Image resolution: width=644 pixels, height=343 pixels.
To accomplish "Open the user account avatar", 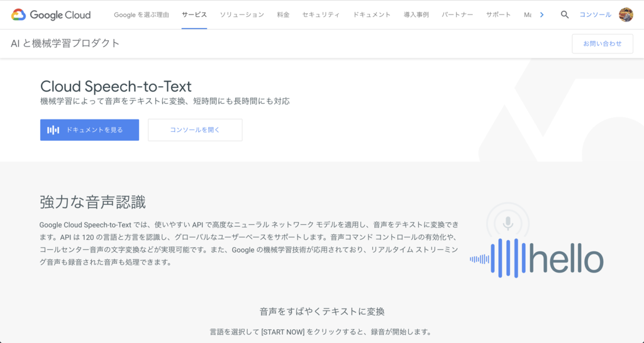I will click(x=626, y=15).
